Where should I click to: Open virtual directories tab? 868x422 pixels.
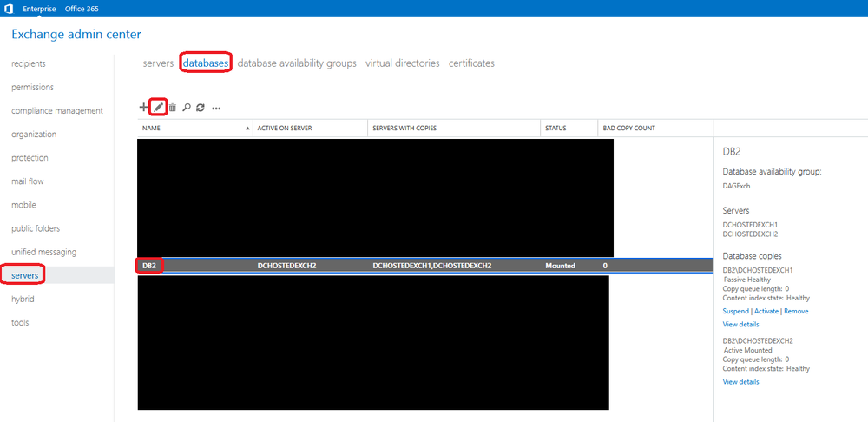coord(403,63)
